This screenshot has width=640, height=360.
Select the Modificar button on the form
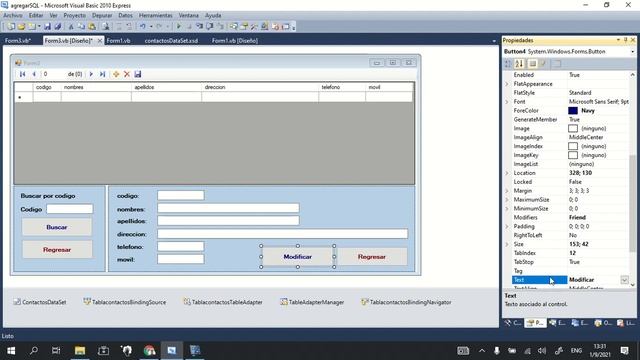point(298,257)
